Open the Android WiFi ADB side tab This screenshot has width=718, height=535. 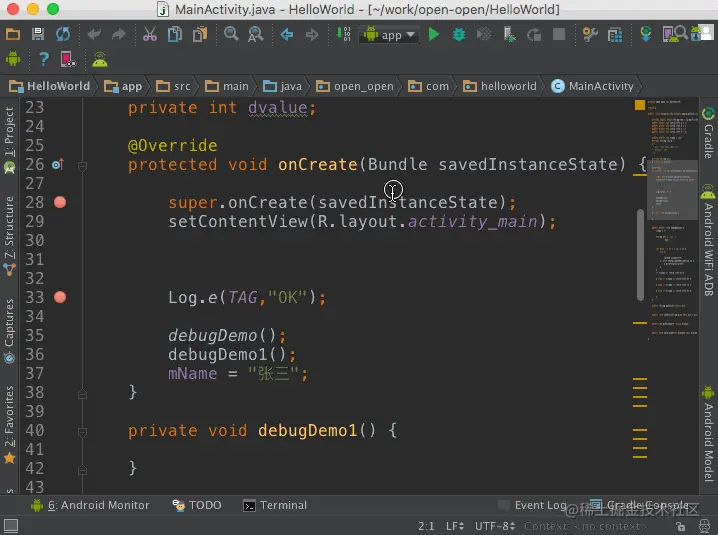point(708,240)
